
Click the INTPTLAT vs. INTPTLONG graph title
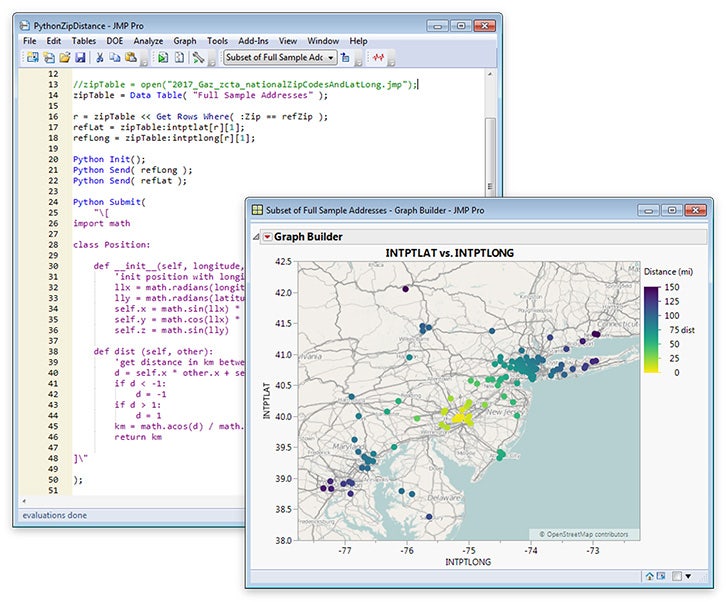(x=449, y=253)
